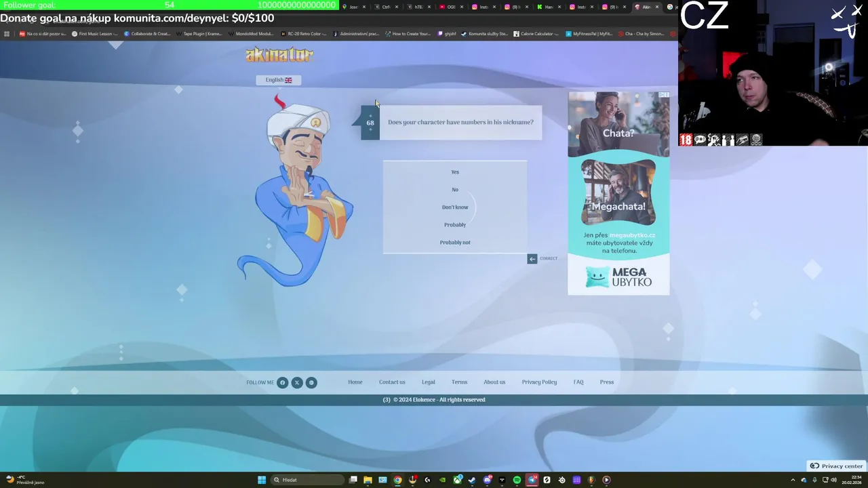
Task: Open the weather widget in the taskbar
Action: tap(25, 480)
